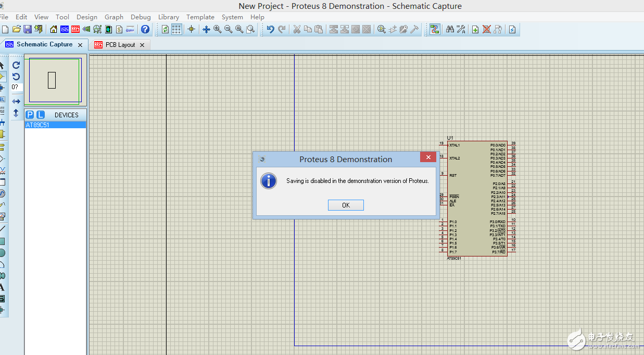Click the rotation angle input field
The height and width of the screenshot is (355, 644).
(17, 87)
